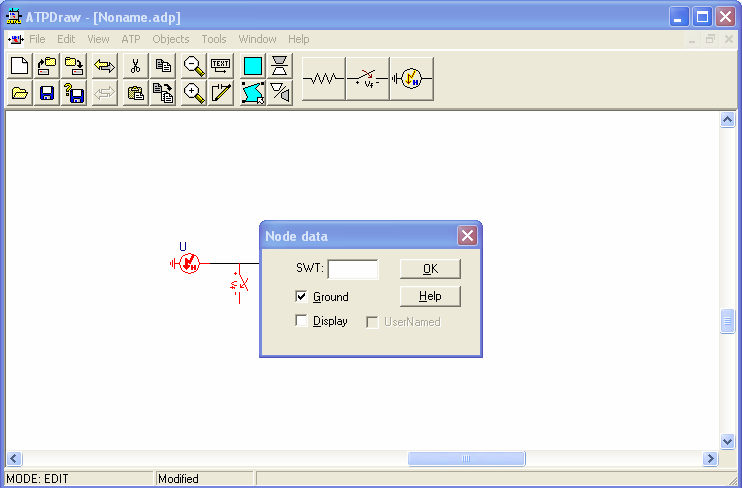
Task: Open the File menu
Action: tap(37, 39)
